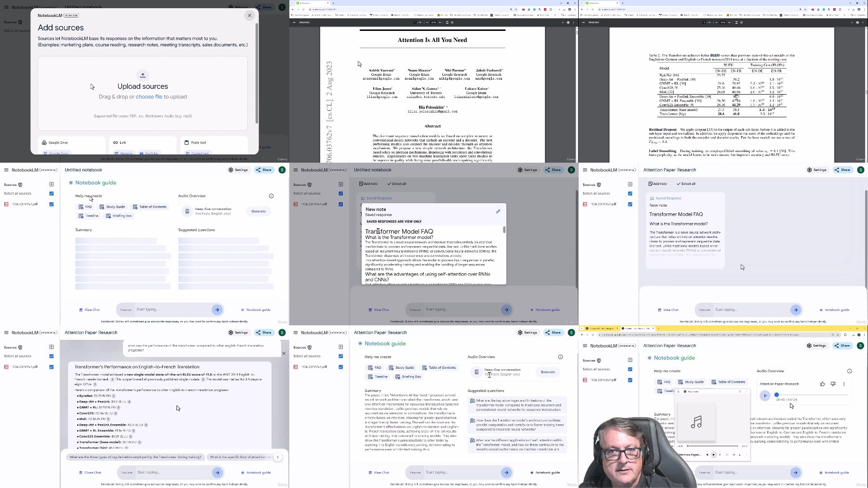The image size is (868, 488).
Task: Dismiss the chat question with the X icon
Action: click(x=284, y=353)
